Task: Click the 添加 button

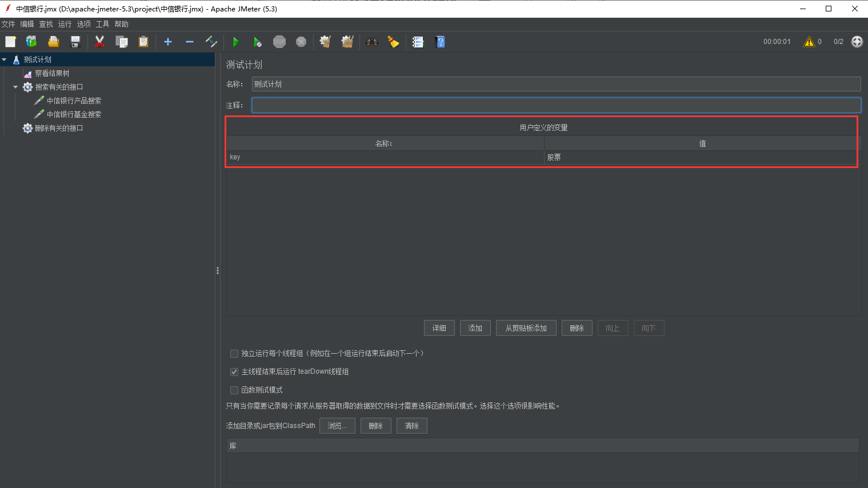Action: [x=475, y=328]
